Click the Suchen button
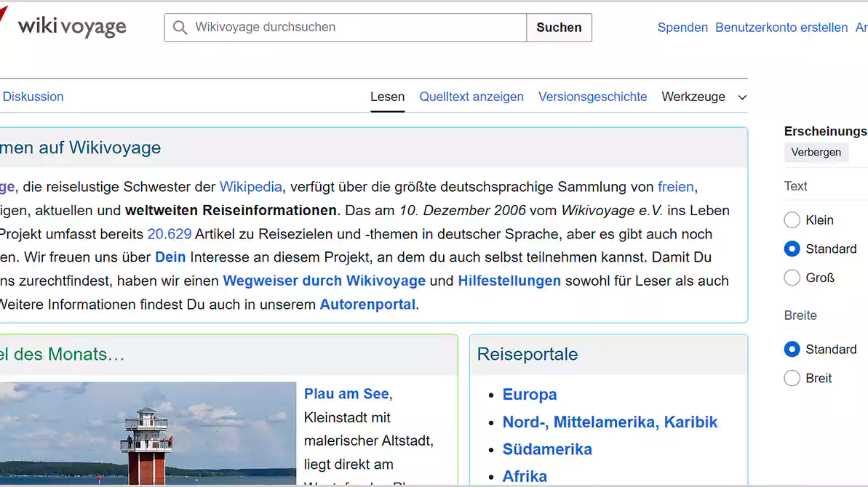This screenshot has height=487, width=868. click(x=559, y=28)
